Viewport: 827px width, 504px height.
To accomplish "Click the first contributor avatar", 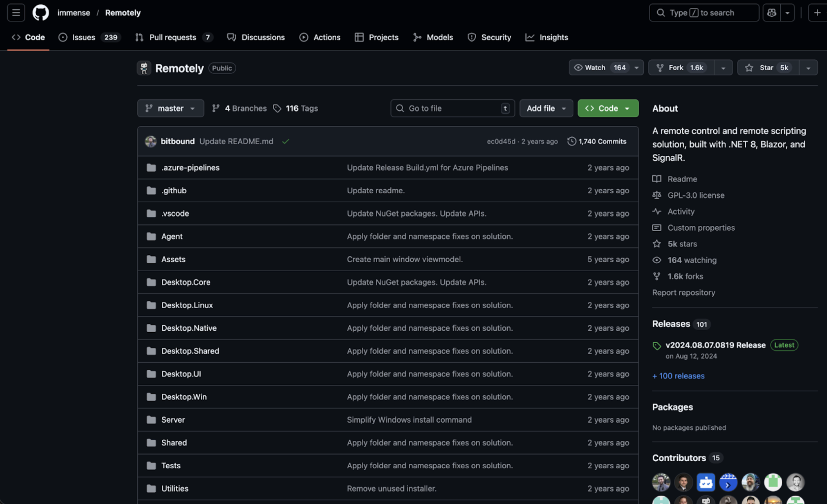I will coord(661,482).
